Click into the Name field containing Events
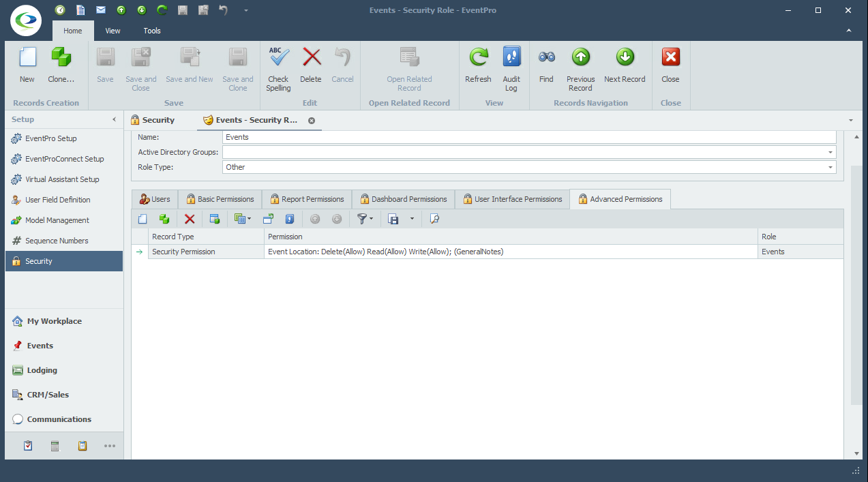This screenshot has height=482, width=868. (529, 137)
